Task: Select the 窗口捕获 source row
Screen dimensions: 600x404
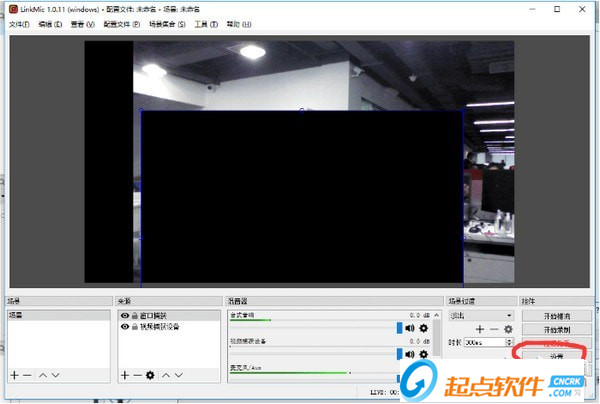Action: point(169,316)
